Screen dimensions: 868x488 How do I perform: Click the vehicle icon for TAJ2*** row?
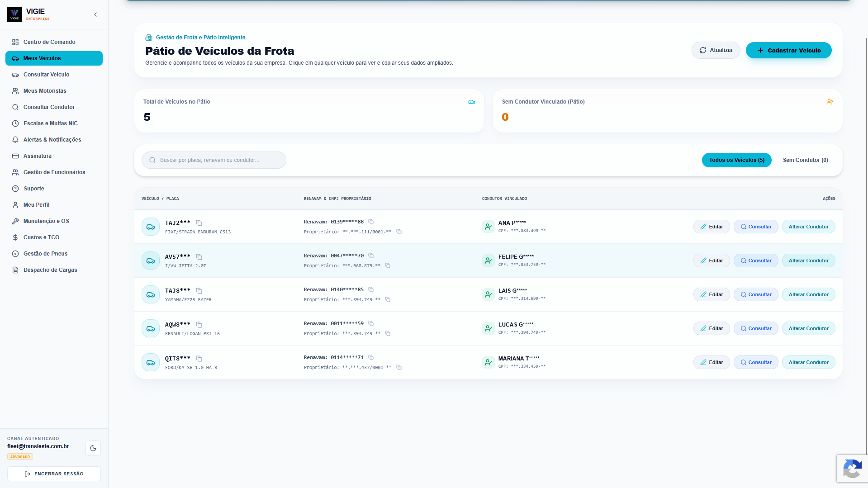(151, 227)
